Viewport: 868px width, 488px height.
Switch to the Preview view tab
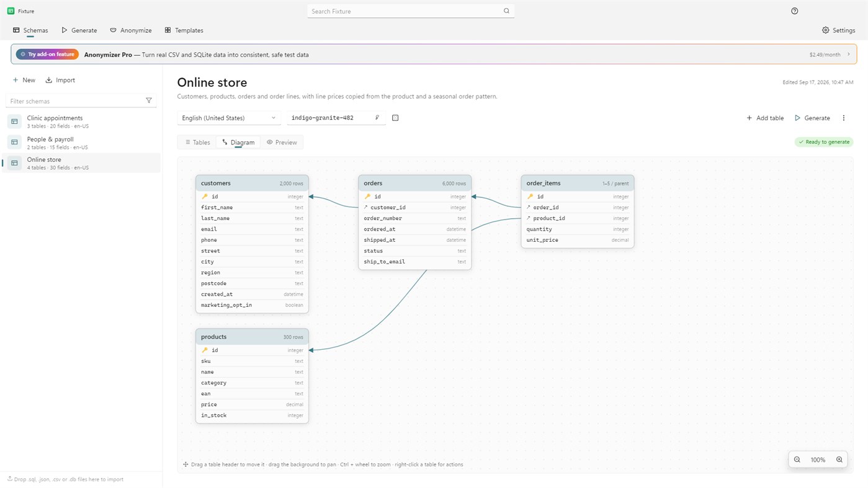[282, 143]
